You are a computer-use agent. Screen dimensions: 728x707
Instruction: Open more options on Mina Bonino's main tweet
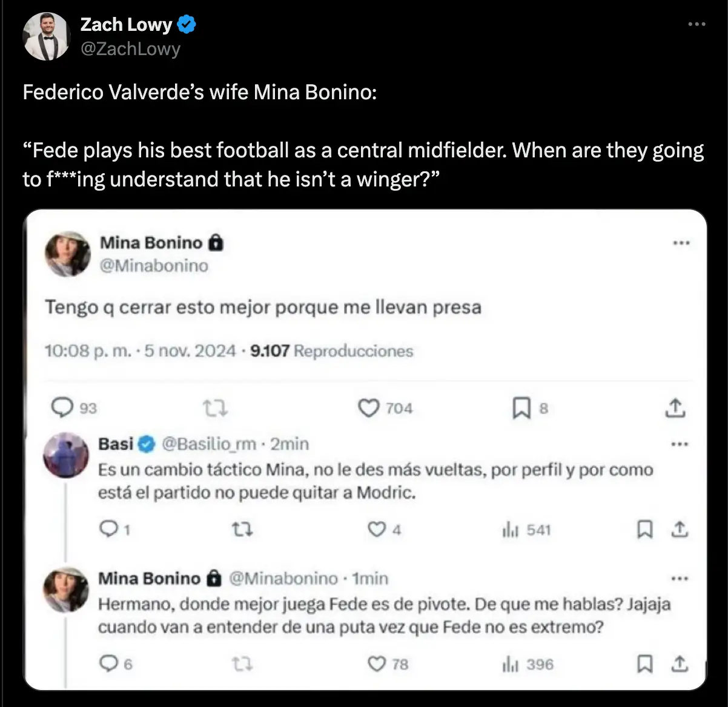coord(681,243)
